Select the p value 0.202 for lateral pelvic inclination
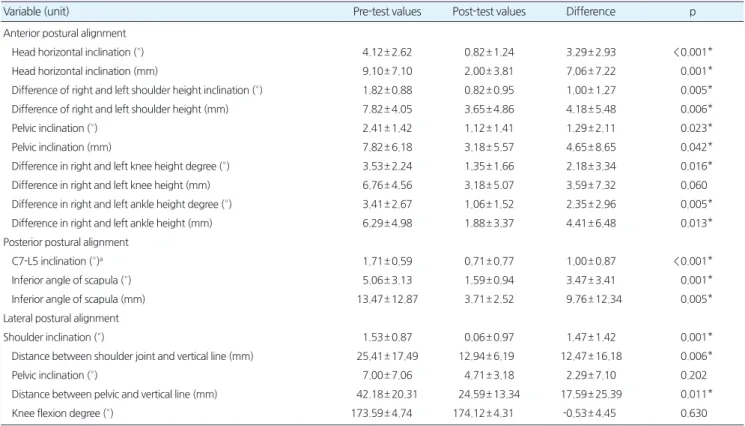The image size is (745, 426). 694,375
